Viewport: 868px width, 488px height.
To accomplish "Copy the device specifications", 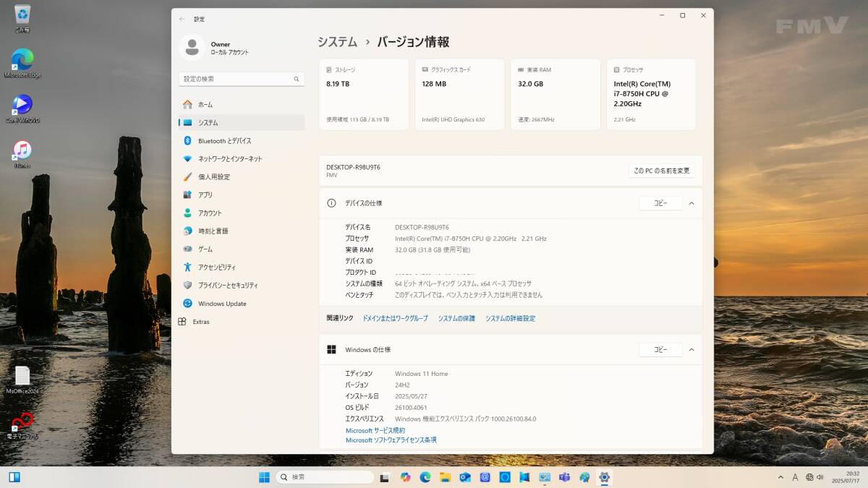I will point(660,204).
